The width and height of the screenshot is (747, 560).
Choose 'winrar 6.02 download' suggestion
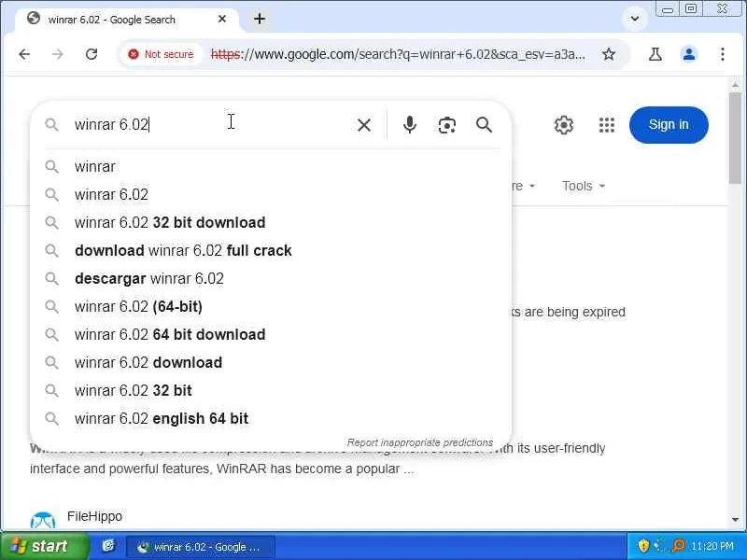click(271, 362)
